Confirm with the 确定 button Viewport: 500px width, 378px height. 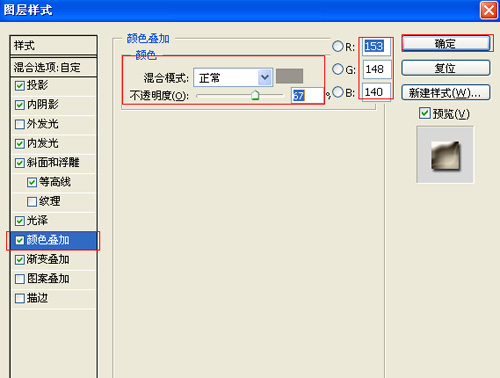click(x=446, y=43)
